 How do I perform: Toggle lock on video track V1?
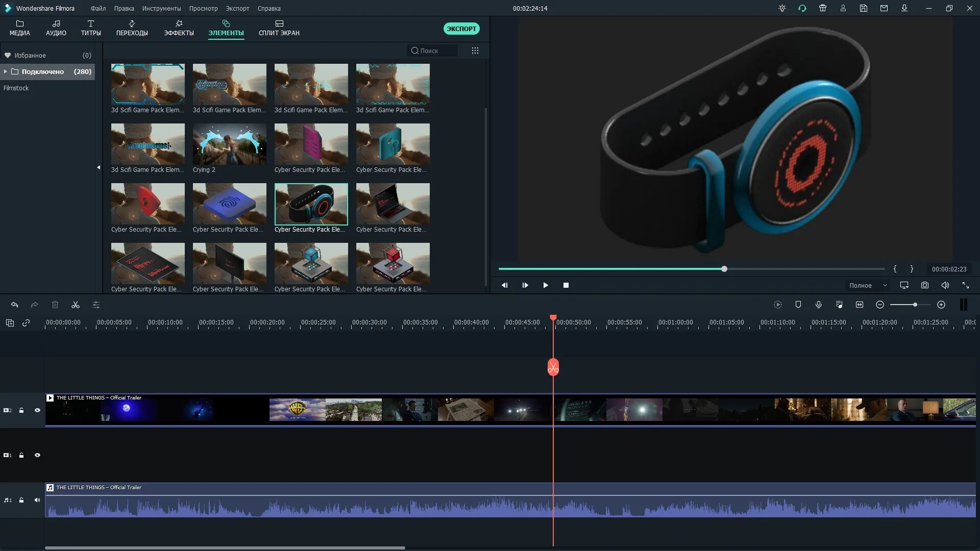pyautogui.click(x=21, y=456)
